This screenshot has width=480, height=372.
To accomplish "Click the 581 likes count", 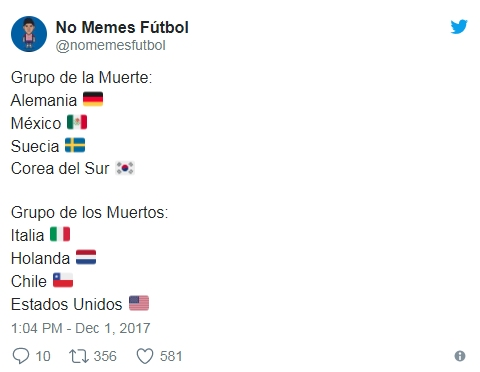I will [x=171, y=356].
